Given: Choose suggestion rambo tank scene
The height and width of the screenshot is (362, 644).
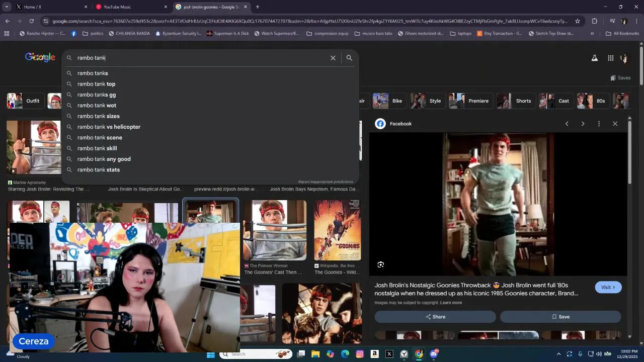Looking at the screenshot, I should [210, 138].
